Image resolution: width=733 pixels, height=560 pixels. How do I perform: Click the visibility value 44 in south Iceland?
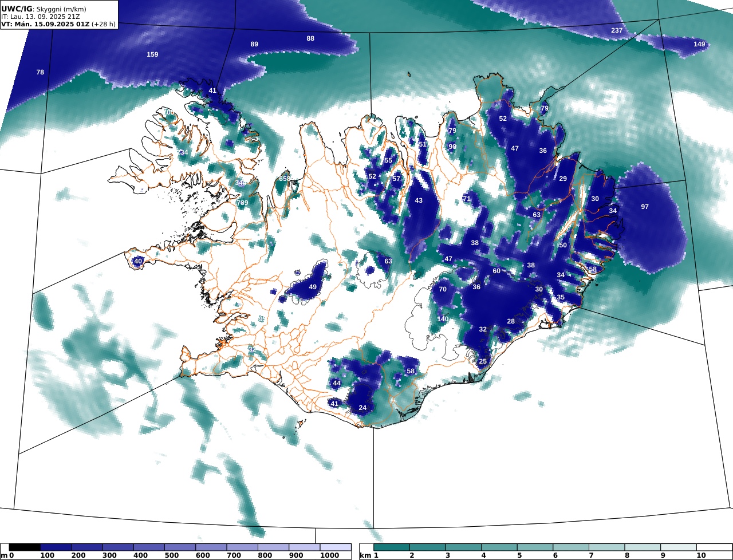click(337, 383)
